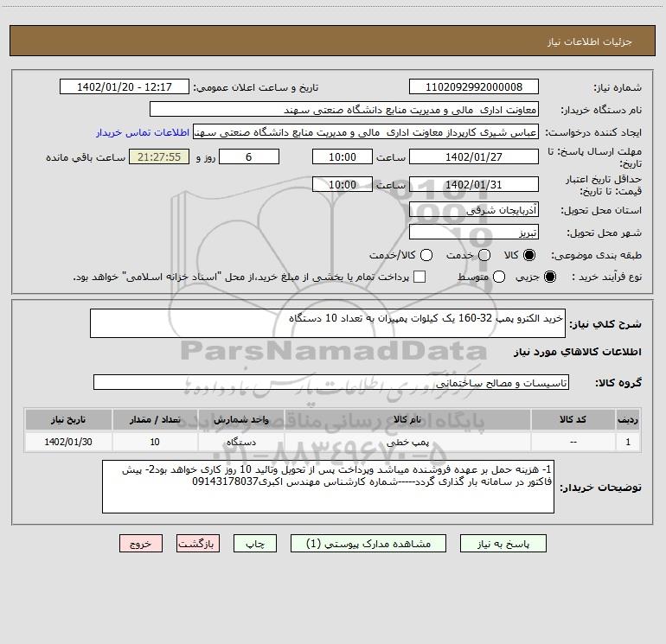666x644 pixels.
Task: Click the general need description text box
Action: click(328, 323)
